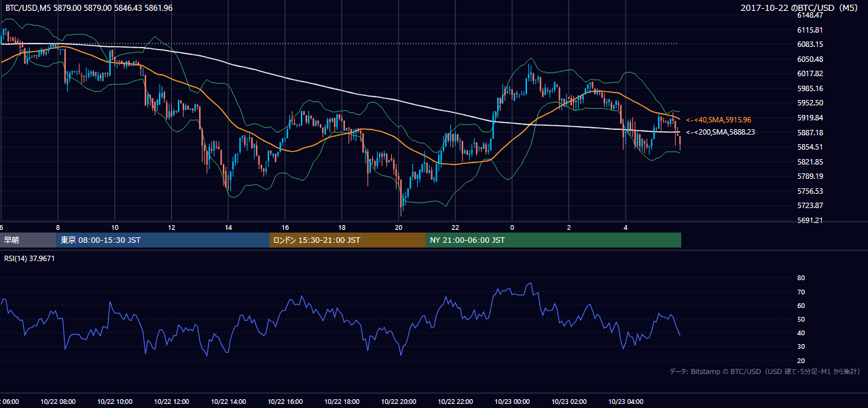868x408 pixels.
Task: Click the 200 SMA label 5888.23
Action: pos(721,132)
